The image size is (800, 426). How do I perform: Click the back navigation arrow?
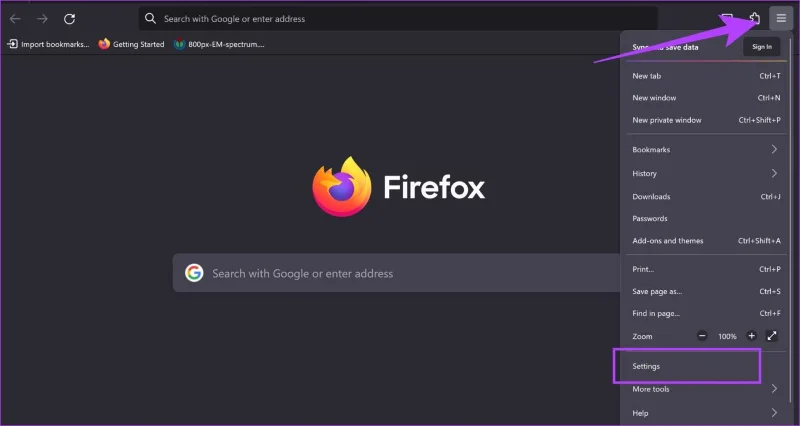pos(15,19)
